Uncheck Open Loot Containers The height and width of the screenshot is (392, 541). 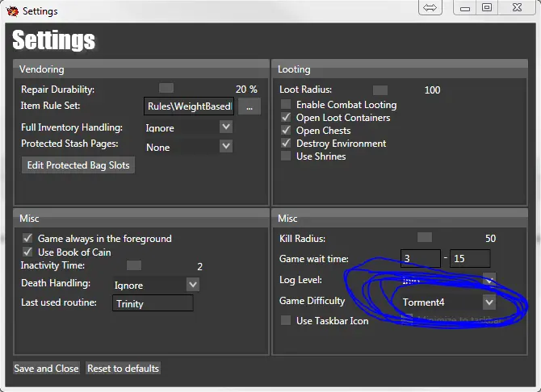(x=286, y=118)
